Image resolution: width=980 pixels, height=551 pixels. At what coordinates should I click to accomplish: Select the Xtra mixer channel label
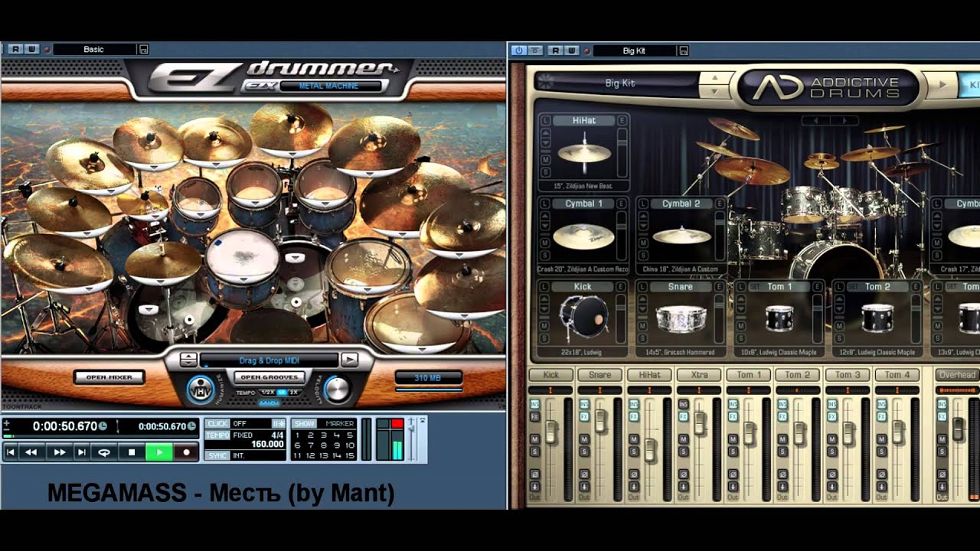pyautogui.click(x=699, y=375)
